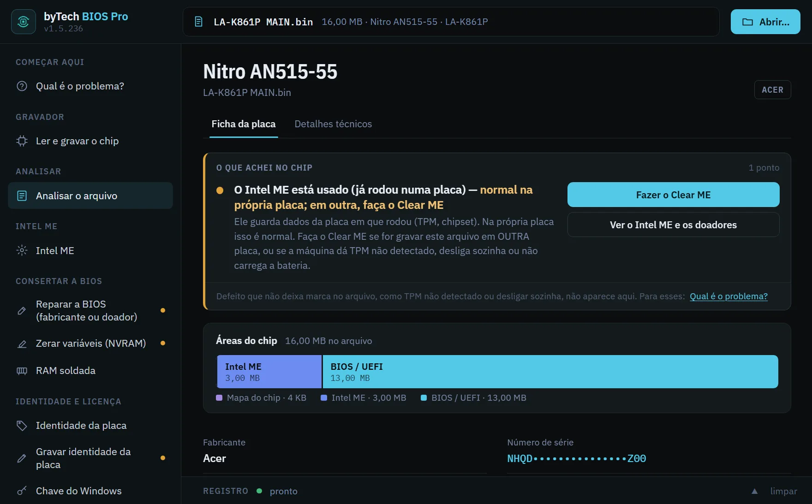Open the Detalhes técnicos tab
This screenshot has width=812, height=504.
(333, 124)
